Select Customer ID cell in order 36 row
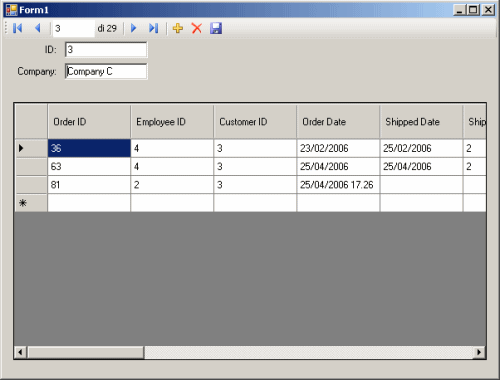The image size is (500, 380). [x=255, y=148]
